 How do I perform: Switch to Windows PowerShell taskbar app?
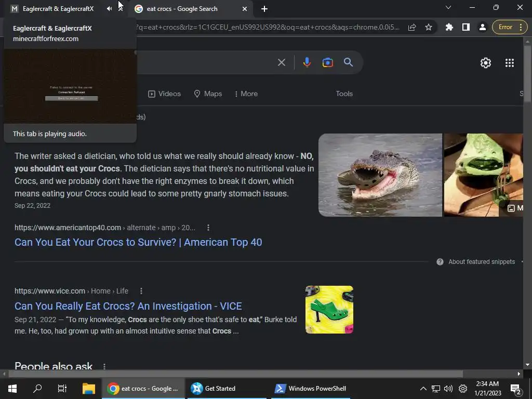[311, 389]
